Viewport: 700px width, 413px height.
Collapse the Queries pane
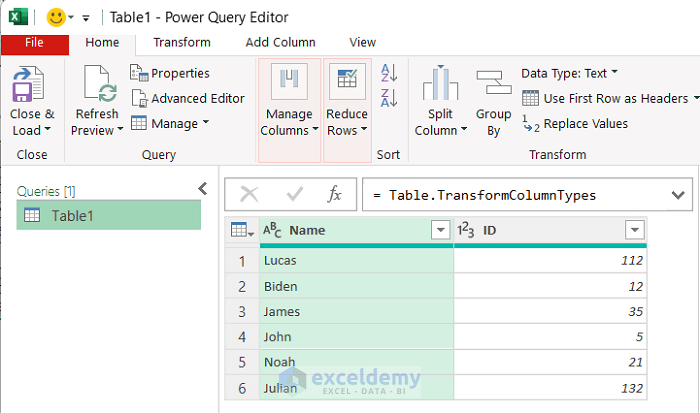pos(203,189)
